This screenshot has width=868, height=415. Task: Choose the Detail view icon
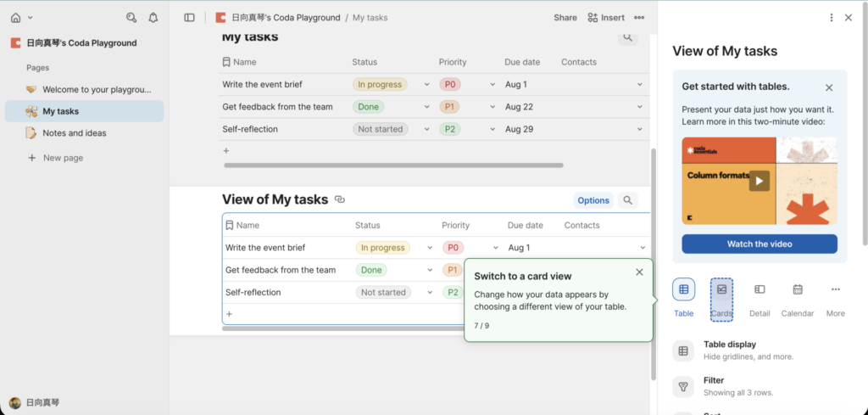point(759,289)
